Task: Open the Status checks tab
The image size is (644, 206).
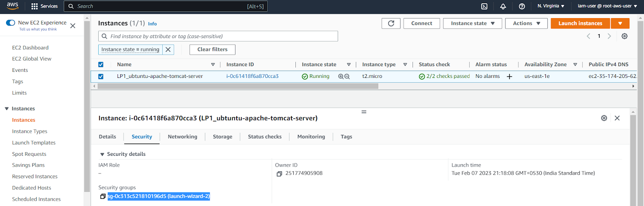Action: [x=265, y=137]
